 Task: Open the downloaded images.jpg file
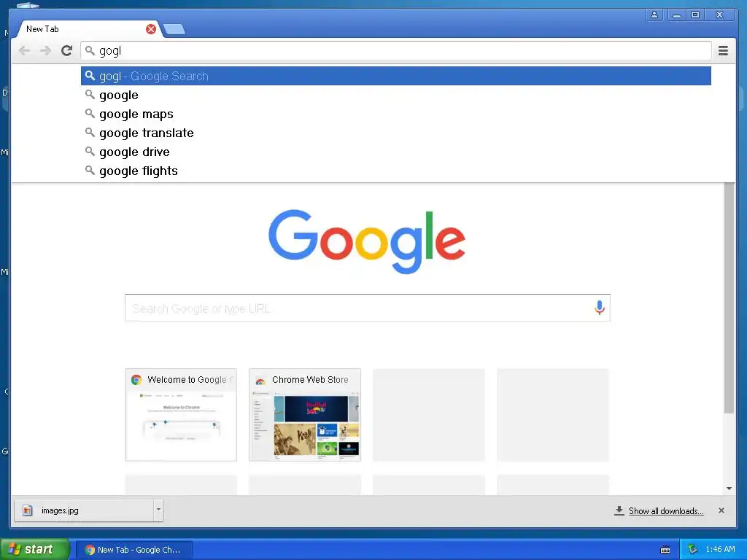(x=84, y=510)
